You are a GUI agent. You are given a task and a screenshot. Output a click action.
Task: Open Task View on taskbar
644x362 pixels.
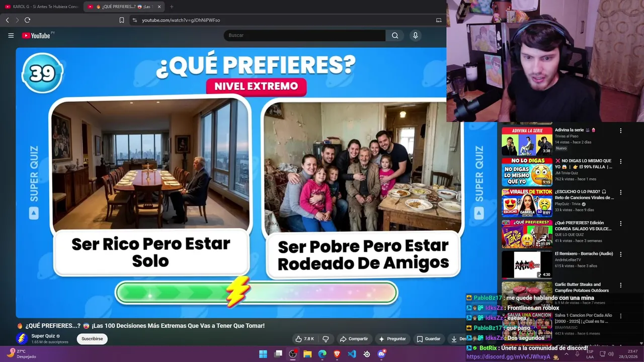coord(278,354)
